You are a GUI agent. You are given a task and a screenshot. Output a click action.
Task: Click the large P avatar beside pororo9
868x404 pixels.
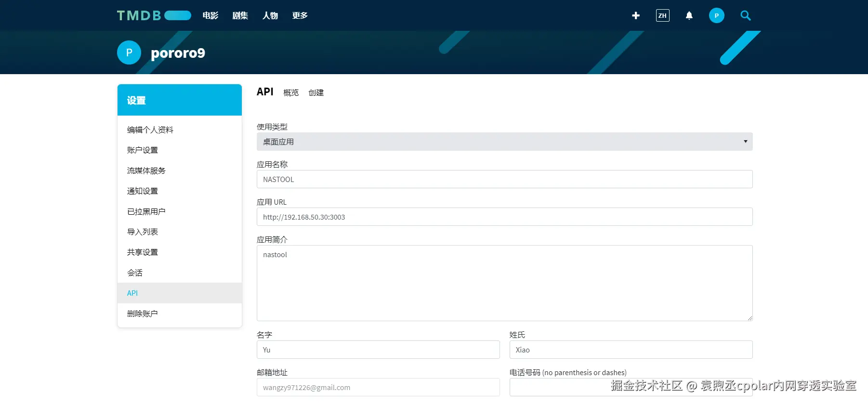coord(129,52)
